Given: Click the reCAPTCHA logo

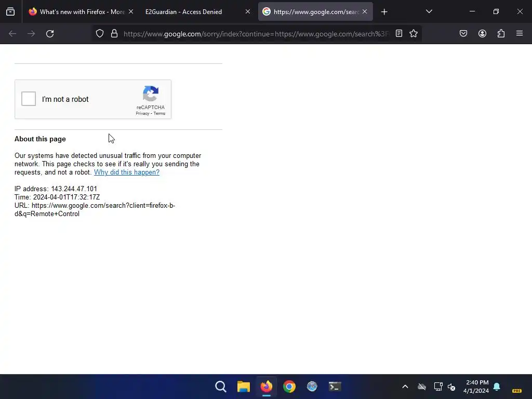Looking at the screenshot, I should tap(151, 94).
